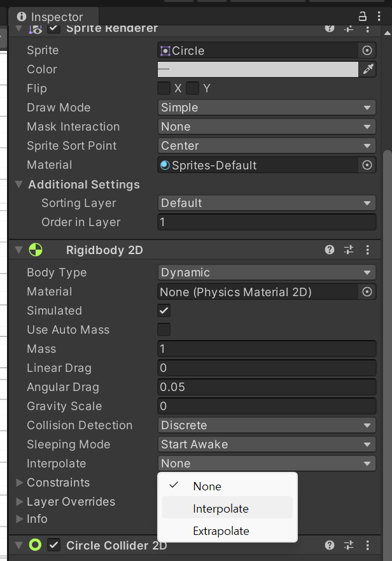392x561 pixels.
Task: Open Circle Collider 2D presets
Action: click(x=349, y=545)
